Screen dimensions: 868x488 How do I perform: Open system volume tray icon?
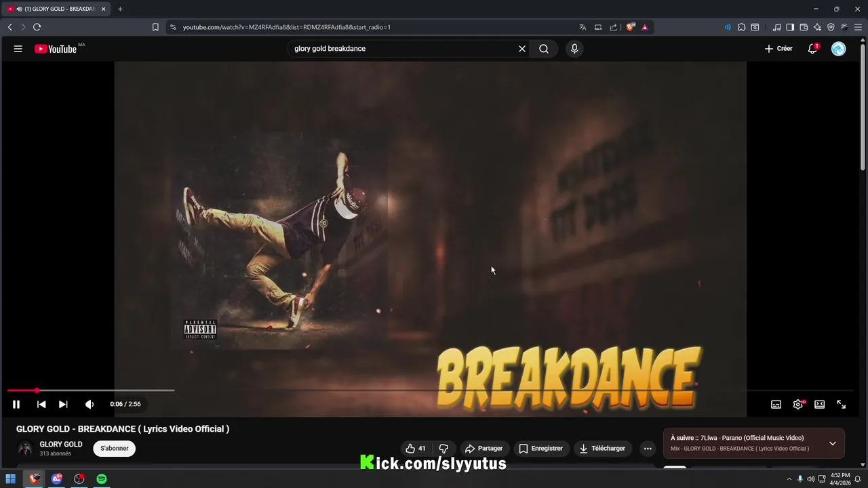point(811,479)
